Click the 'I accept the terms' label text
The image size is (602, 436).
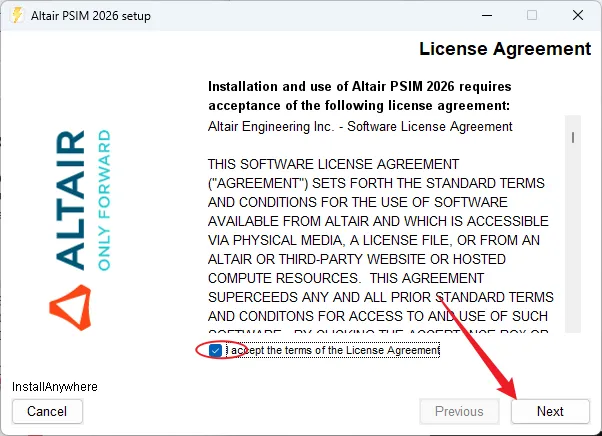click(x=332, y=350)
